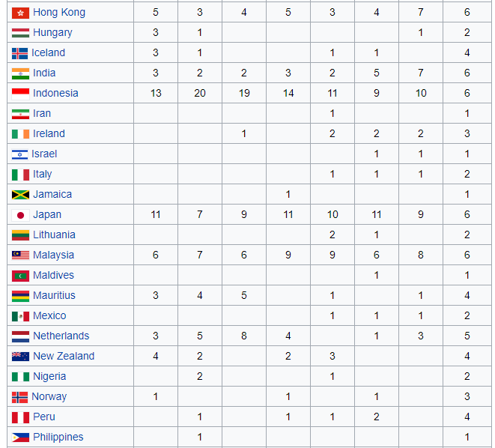
Task: Open the Ireland country page link
Action: [49, 134]
